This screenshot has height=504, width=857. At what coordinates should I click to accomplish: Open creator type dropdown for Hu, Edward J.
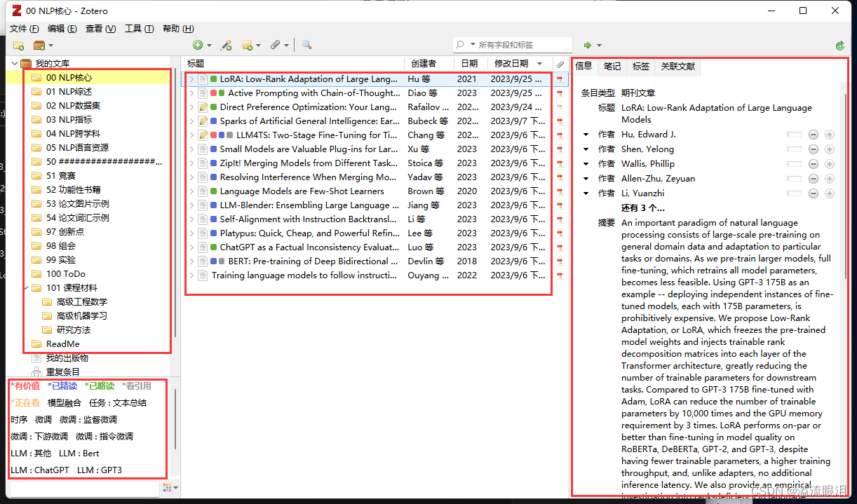coord(586,135)
